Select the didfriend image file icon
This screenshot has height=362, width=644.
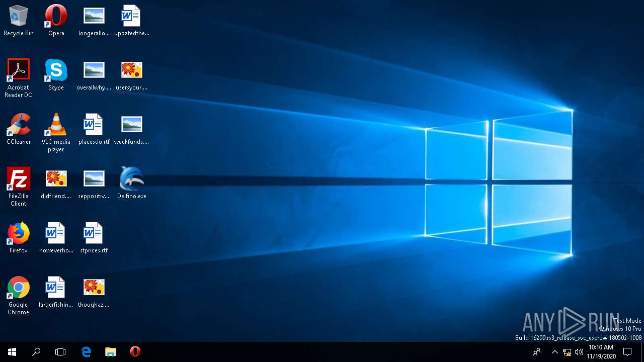click(56, 184)
